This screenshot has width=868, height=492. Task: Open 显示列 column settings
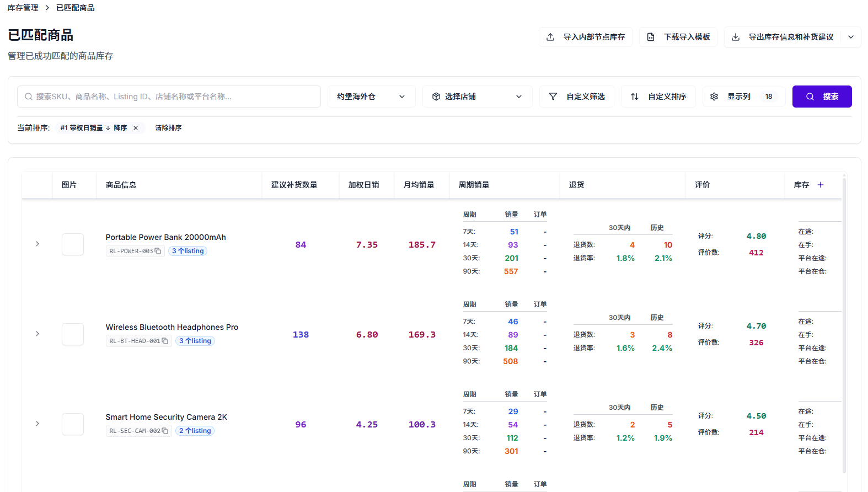tap(743, 97)
